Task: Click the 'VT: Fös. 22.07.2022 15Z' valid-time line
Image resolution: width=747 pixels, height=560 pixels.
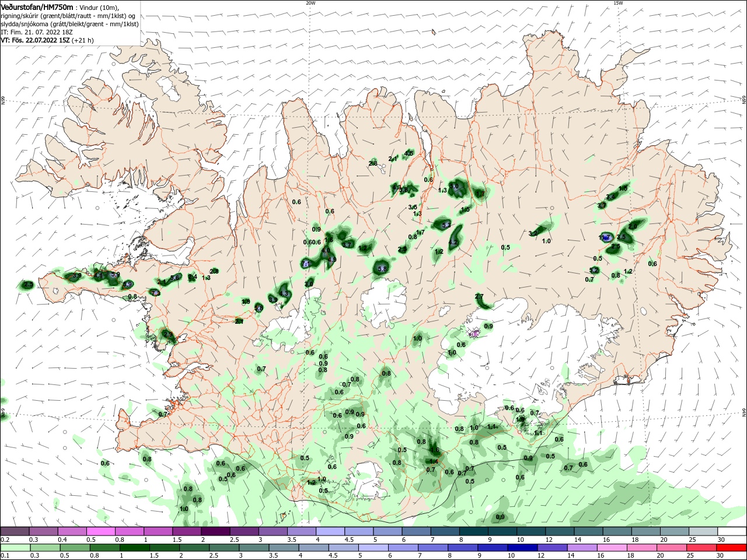Action: click(x=35, y=40)
